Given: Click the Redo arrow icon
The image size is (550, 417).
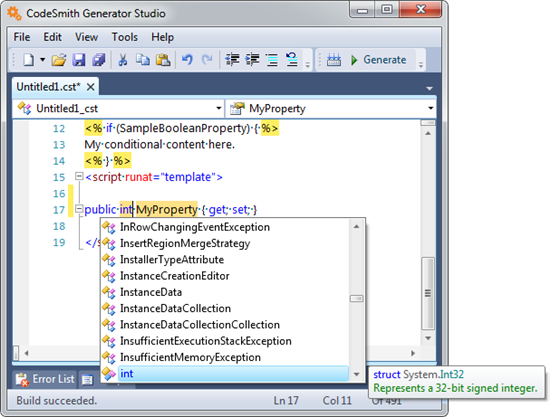Looking at the screenshot, I should pos(207,60).
